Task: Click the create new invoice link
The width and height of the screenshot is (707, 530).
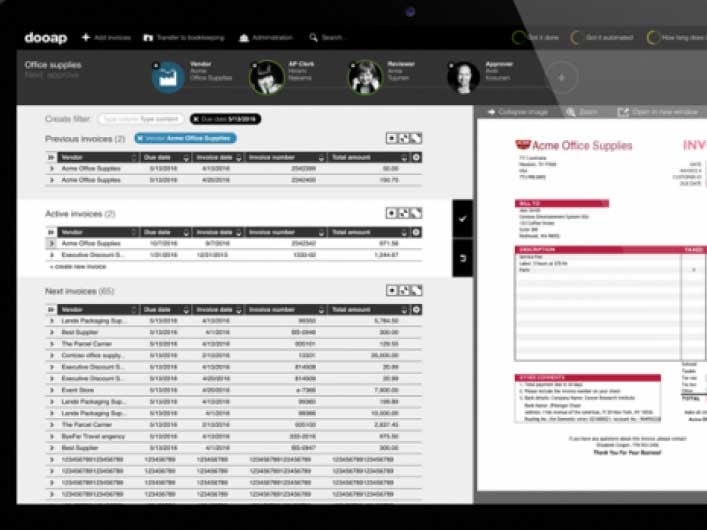Action: 77,267
